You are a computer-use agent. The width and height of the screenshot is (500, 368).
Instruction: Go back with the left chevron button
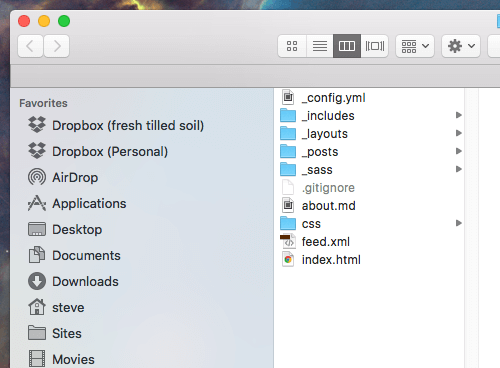pyautogui.click(x=30, y=46)
